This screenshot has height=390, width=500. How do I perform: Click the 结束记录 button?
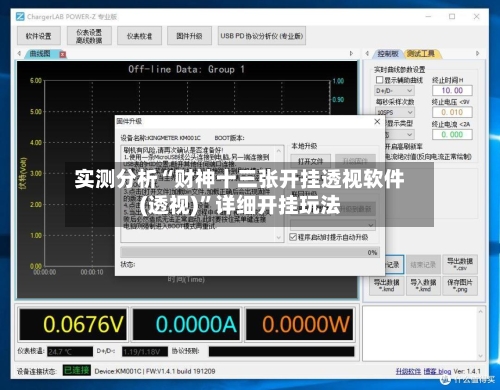point(423,265)
